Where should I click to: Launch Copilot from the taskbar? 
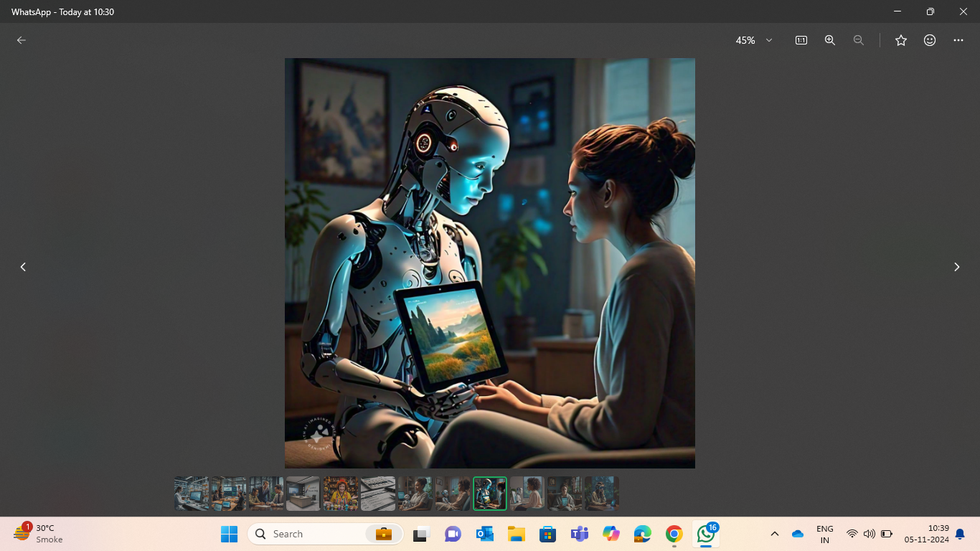pyautogui.click(x=611, y=534)
